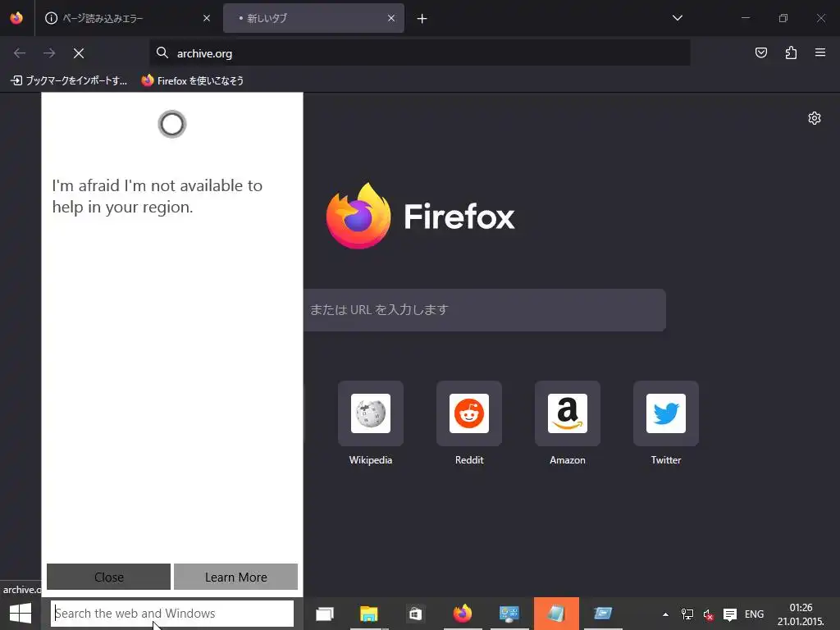Open the Store icon on taskbar
This screenshot has width=840, height=630.
click(416, 614)
